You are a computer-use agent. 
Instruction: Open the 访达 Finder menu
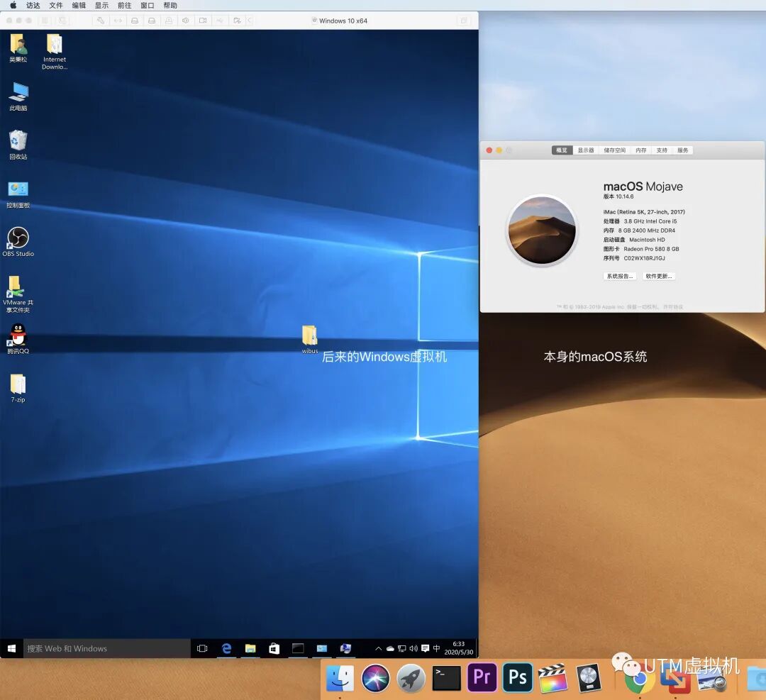click(33, 6)
